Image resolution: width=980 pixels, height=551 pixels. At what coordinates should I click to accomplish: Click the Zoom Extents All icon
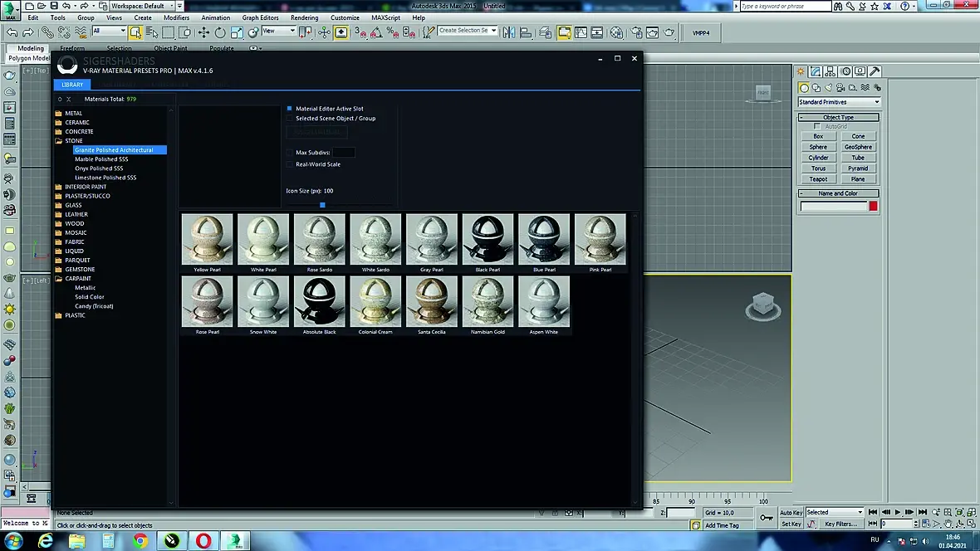pyautogui.click(x=971, y=512)
